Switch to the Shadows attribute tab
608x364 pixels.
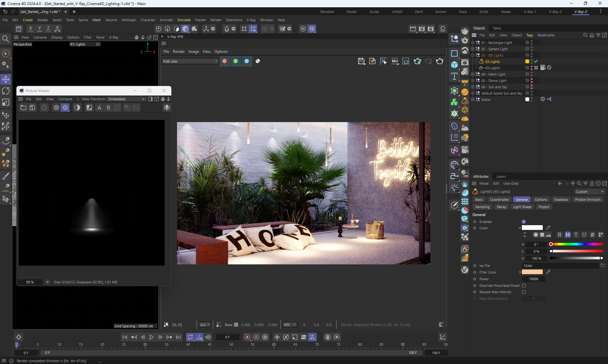(x=560, y=200)
